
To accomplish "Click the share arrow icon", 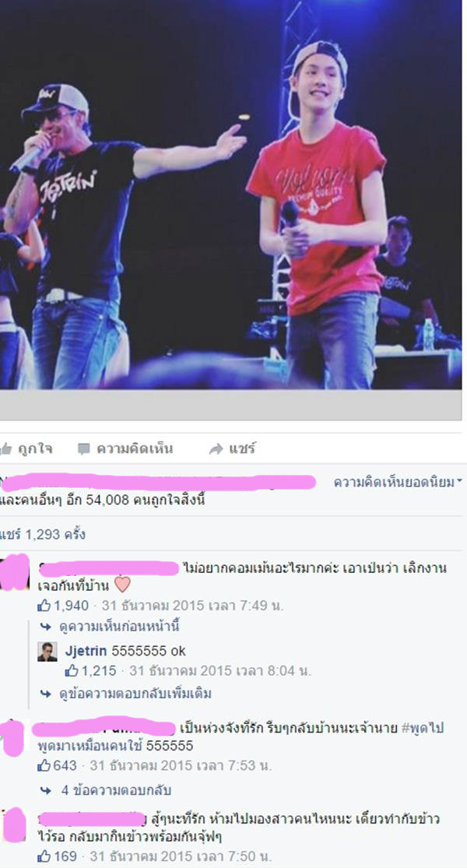I will 216,449.
